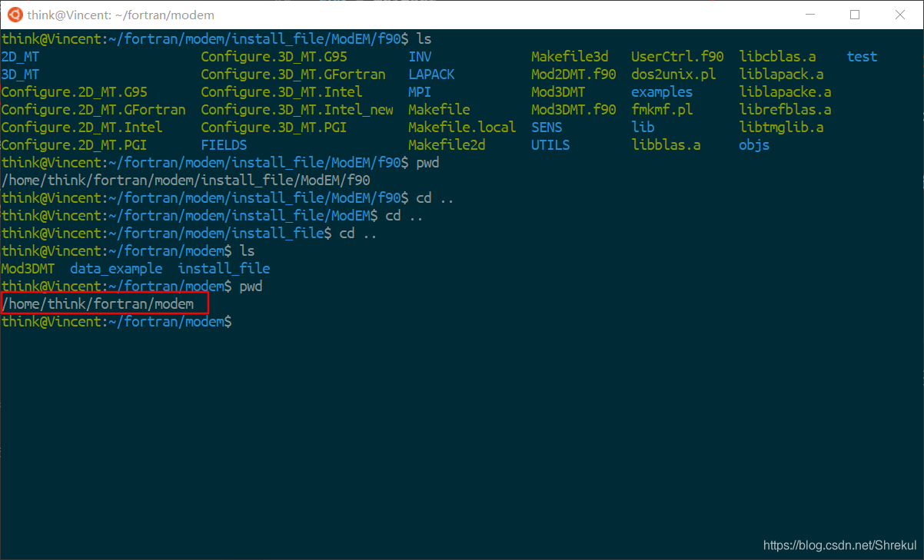Select Makefile.local in the listing

click(463, 127)
